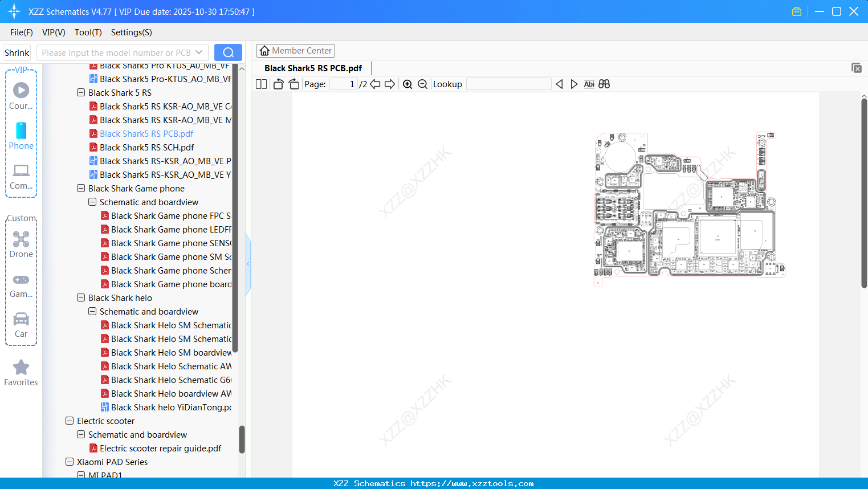
Task: Open the Drone category in sidebar
Action: [21, 244]
